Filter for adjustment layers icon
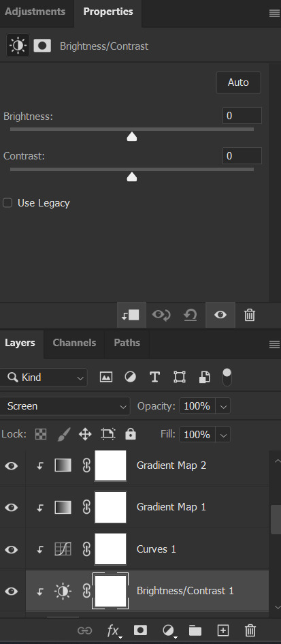The height and width of the screenshot is (644, 281). 131,377
